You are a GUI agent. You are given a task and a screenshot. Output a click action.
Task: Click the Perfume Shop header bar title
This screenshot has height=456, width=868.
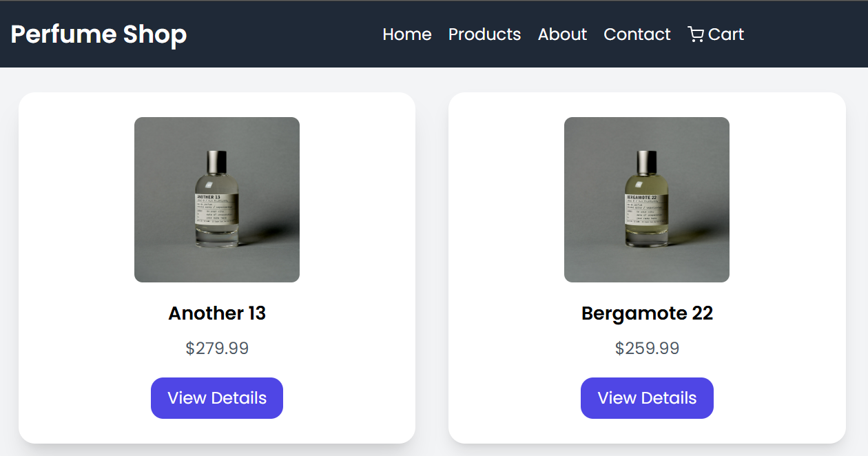tap(99, 33)
